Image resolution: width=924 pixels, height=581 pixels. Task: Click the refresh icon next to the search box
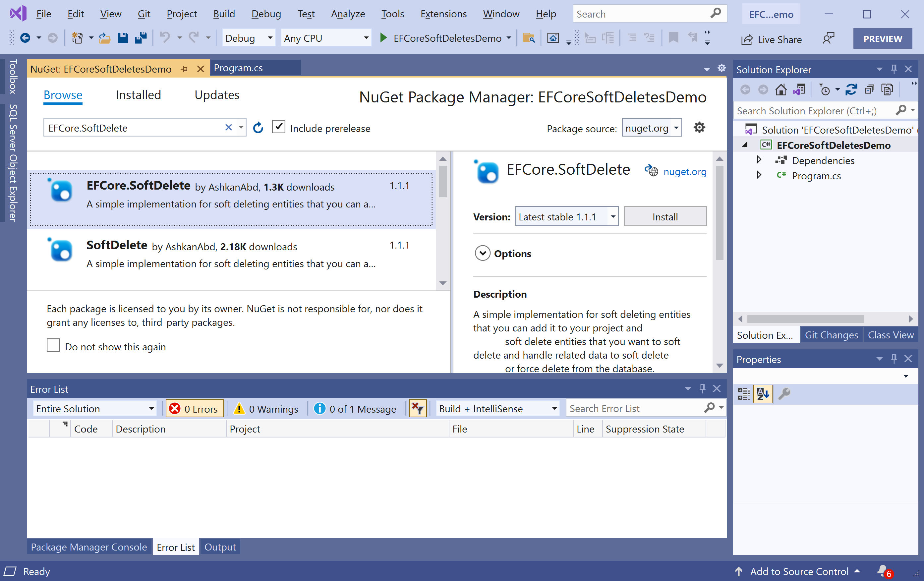[x=258, y=128]
